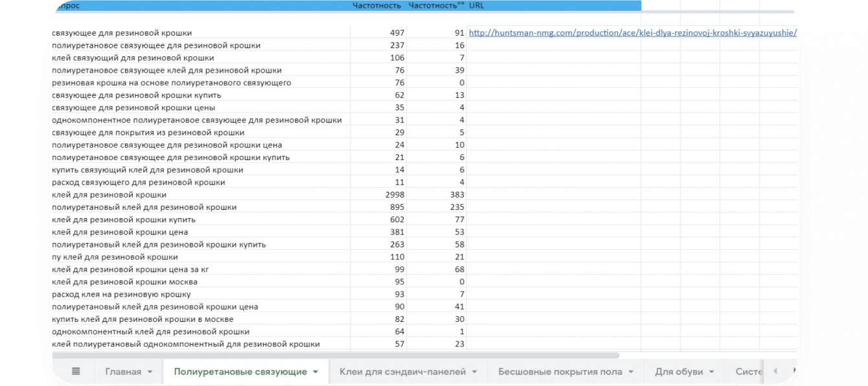This screenshot has height=386, width=868.
Task: Click the partially visible Систе sheet tab
Action: (x=749, y=372)
